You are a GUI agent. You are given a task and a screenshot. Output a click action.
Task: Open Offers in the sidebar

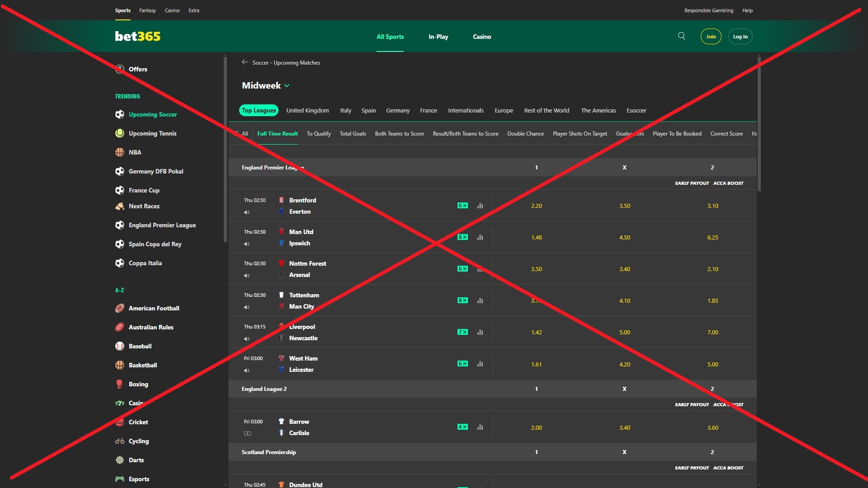pyautogui.click(x=138, y=69)
